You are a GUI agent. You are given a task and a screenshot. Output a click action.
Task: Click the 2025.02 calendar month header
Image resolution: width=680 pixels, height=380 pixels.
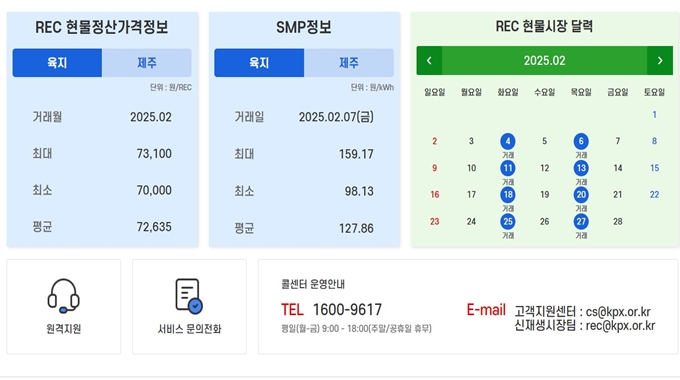click(544, 61)
